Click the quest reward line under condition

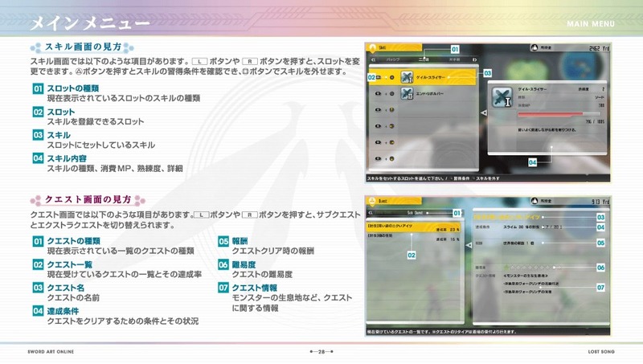pyautogui.click(x=518, y=243)
